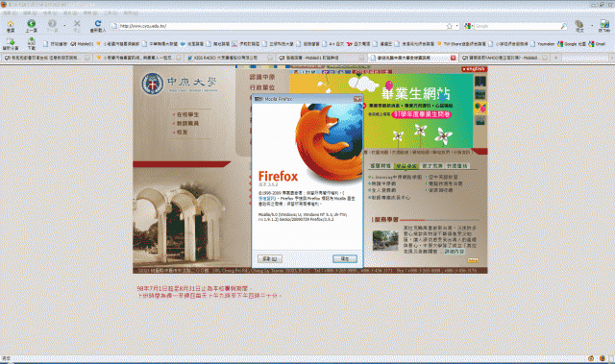615x364 pixels.
Task: Click the ENGLISH button on the website
Action: click(474, 69)
